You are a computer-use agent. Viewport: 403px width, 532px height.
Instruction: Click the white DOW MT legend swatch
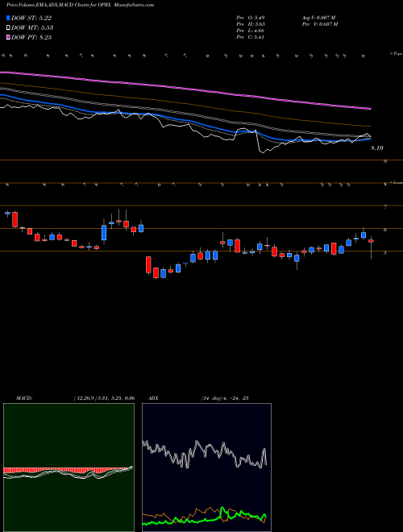coord(8,27)
